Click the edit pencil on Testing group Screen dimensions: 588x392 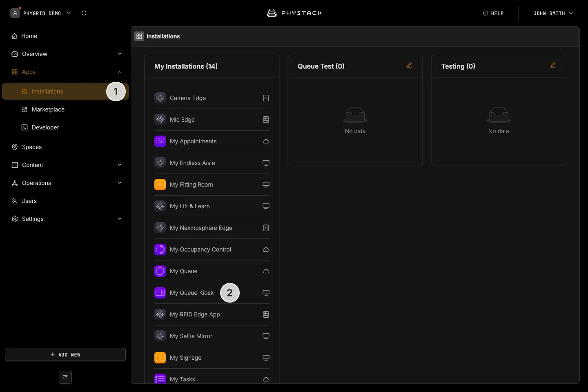[x=553, y=65]
